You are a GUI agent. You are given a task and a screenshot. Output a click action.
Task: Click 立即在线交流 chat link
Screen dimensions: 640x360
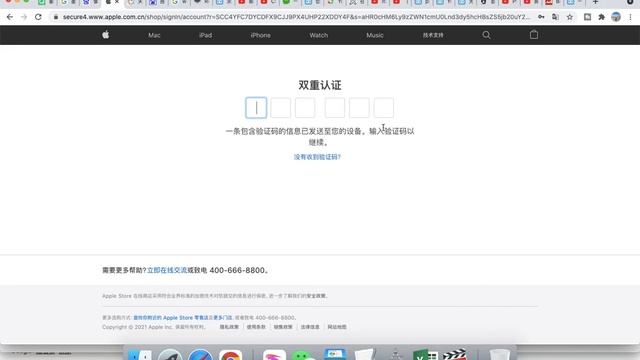[x=167, y=270]
